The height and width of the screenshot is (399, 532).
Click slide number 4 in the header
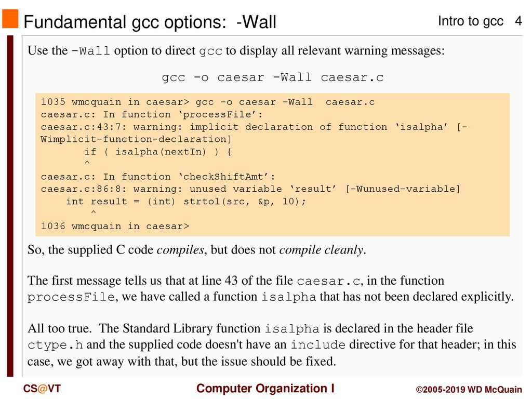tap(518, 21)
